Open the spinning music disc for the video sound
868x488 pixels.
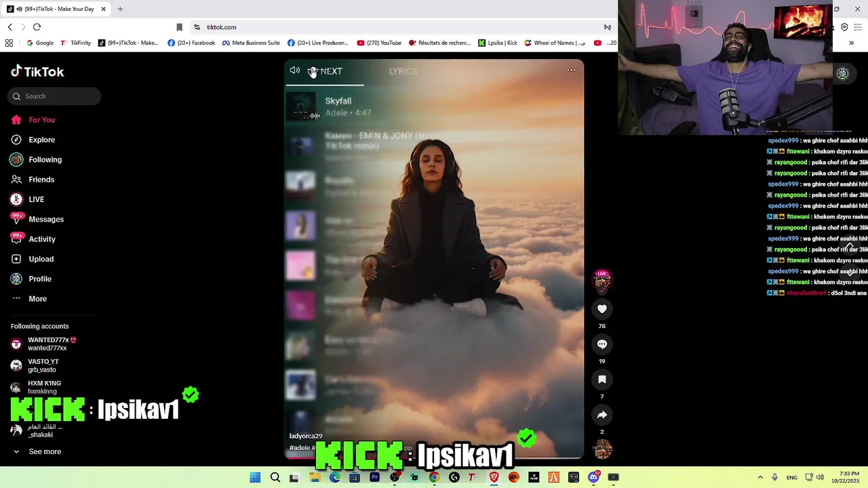pyautogui.click(x=603, y=449)
